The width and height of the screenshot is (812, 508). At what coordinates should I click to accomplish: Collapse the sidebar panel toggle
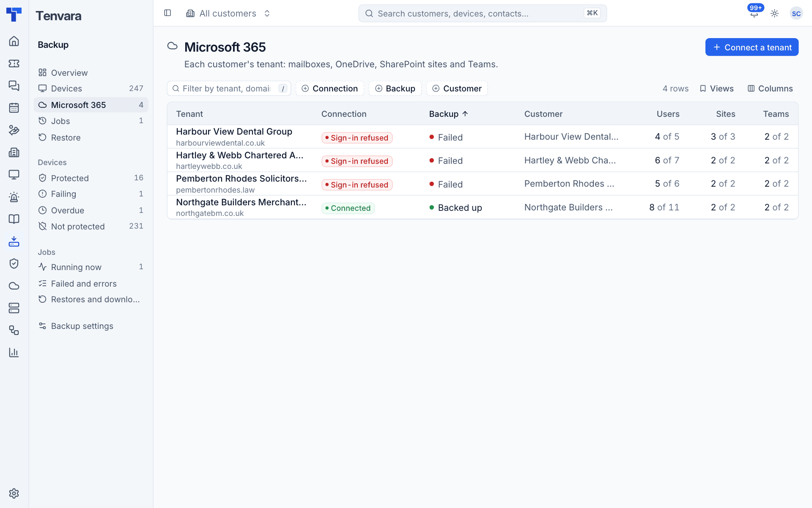coord(167,13)
